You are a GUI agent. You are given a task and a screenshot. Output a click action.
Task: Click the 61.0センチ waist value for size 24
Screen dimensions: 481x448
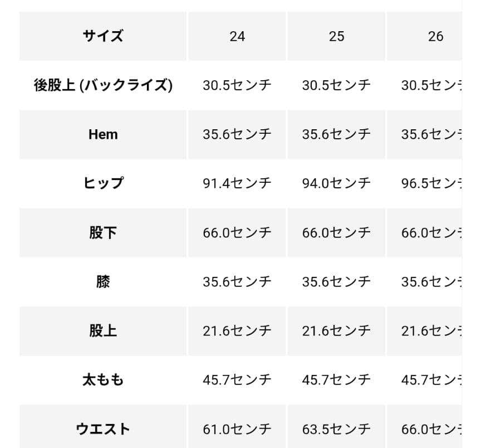pyautogui.click(x=237, y=428)
